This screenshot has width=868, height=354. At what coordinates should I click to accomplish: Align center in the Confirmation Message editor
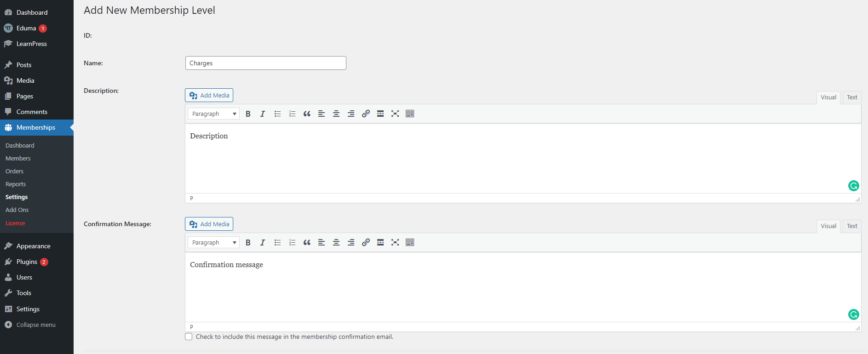(336, 242)
